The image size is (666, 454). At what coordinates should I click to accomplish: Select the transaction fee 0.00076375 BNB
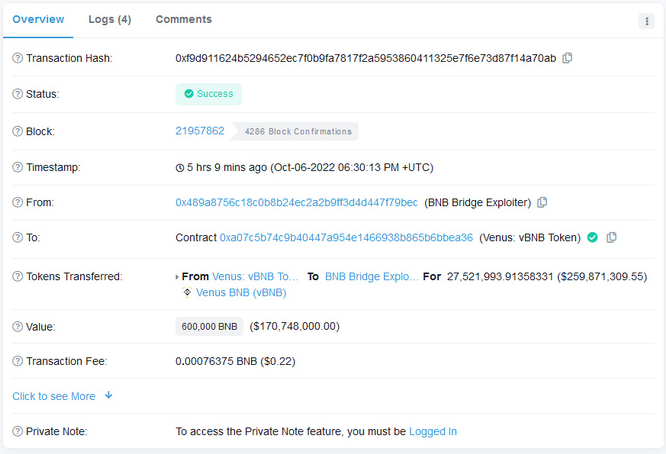pyautogui.click(x=216, y=361)
